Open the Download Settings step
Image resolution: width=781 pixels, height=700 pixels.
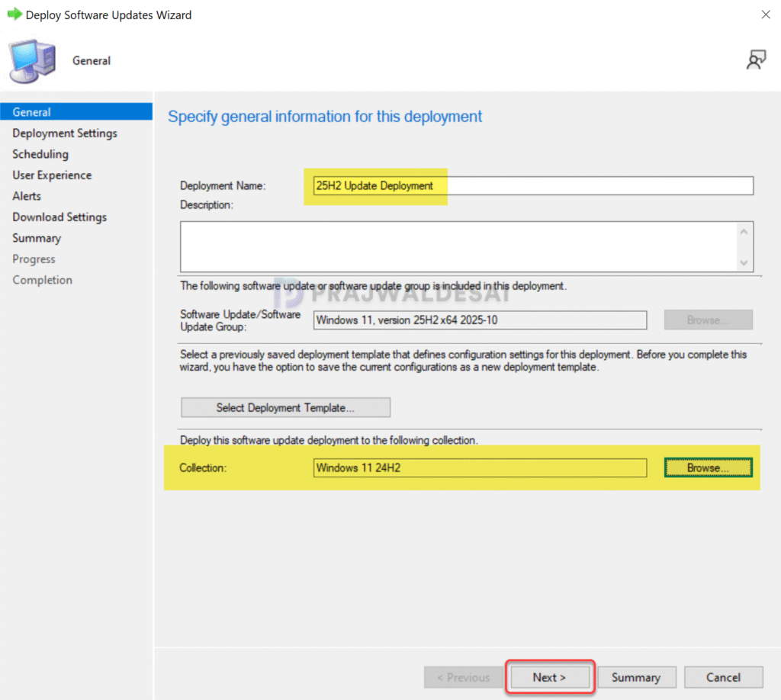click(59, 217)
